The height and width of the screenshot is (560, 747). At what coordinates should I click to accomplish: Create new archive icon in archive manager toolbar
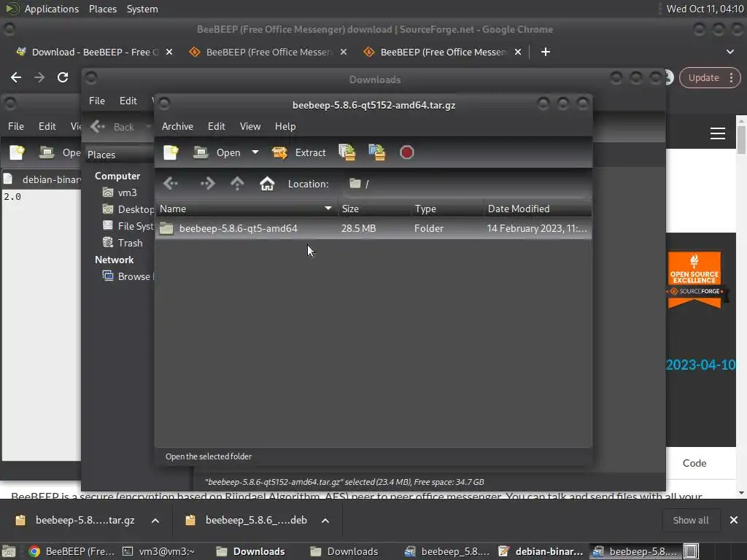coord(171,152)
